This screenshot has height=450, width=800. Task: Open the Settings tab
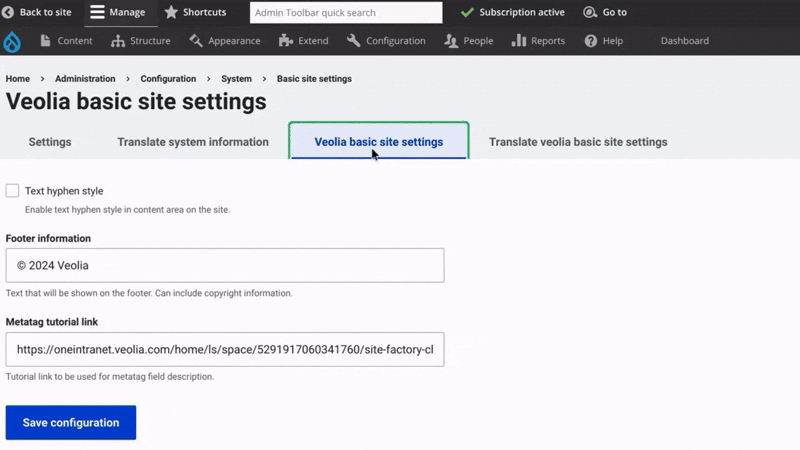(50, 142)
